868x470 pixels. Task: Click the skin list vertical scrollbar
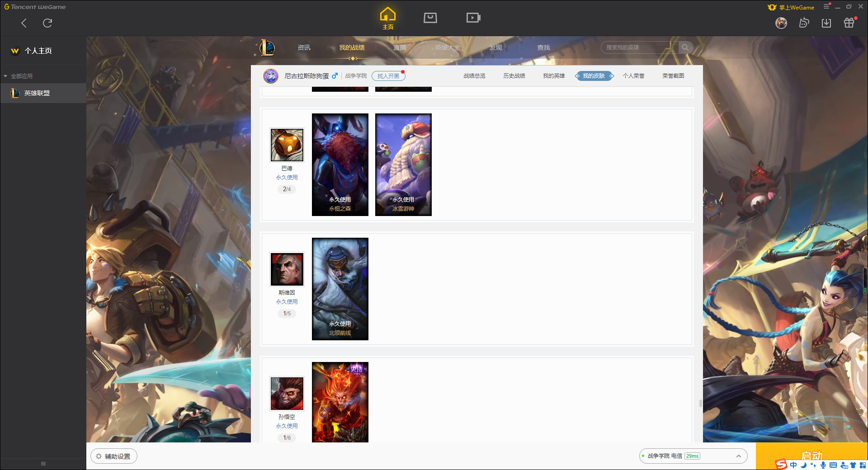coord(700,403)
